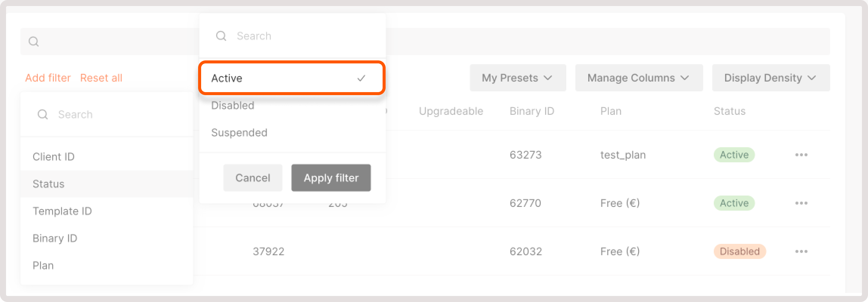Click the Apply filter button
Viewport: 868px width, 302px height.
pos(331,177)
